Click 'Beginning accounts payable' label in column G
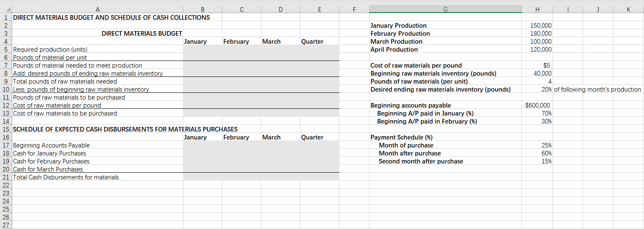 [411, 105]
